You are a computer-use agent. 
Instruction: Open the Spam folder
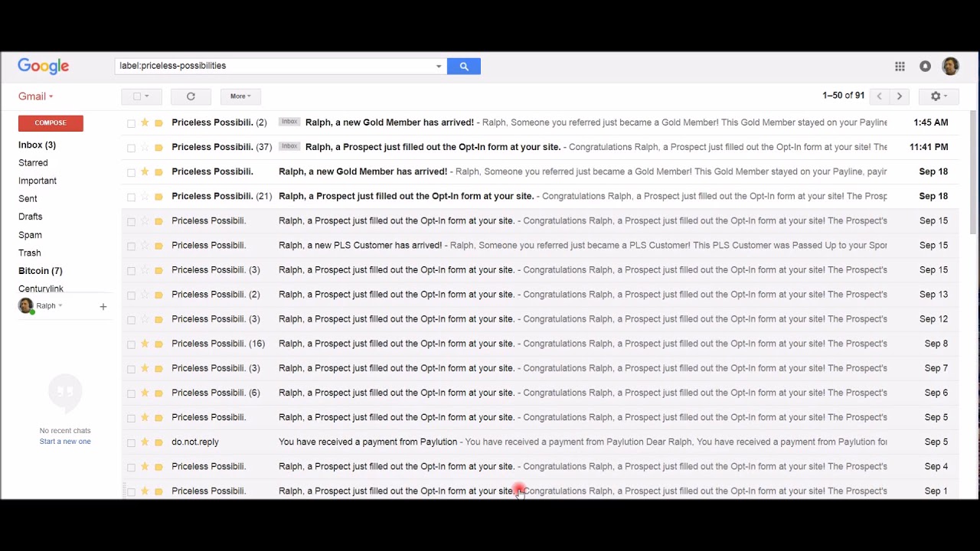pos(30,235)
